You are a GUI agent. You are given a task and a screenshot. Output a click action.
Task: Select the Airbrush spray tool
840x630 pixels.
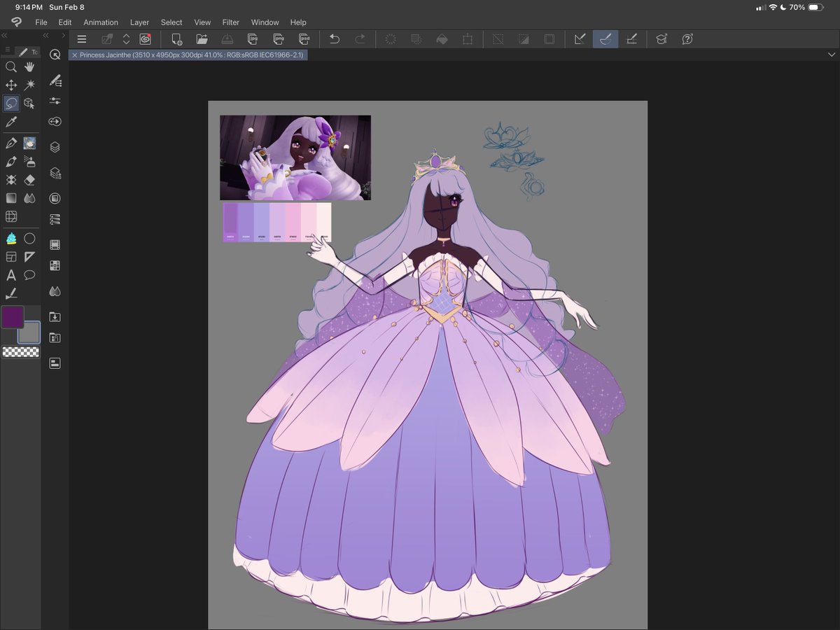click(30, 162)
